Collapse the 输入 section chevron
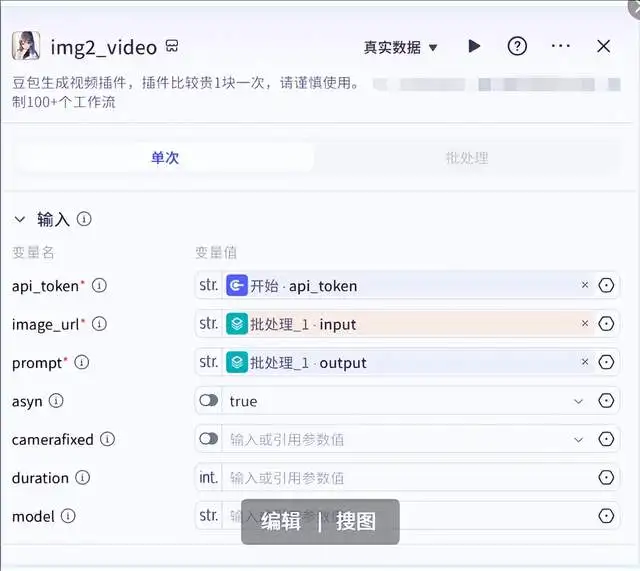 tap(20, 220)
